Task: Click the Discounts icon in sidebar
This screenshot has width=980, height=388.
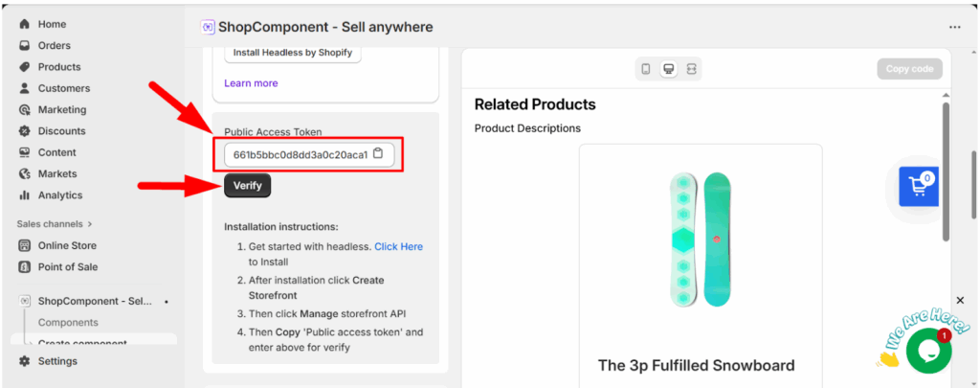Action: coord(25,131)
